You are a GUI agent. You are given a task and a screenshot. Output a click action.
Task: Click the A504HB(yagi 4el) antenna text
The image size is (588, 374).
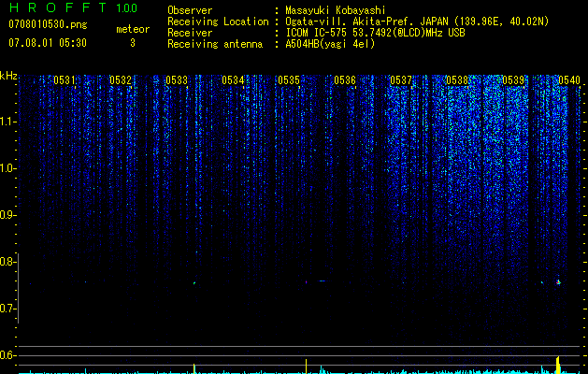[x=330, y=44]
